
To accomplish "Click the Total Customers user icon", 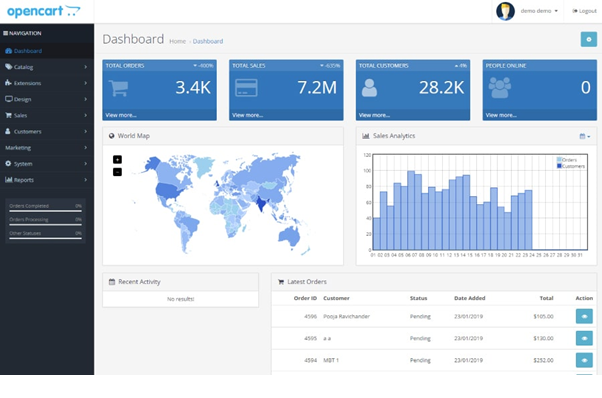I will click(x=369, y=88).
